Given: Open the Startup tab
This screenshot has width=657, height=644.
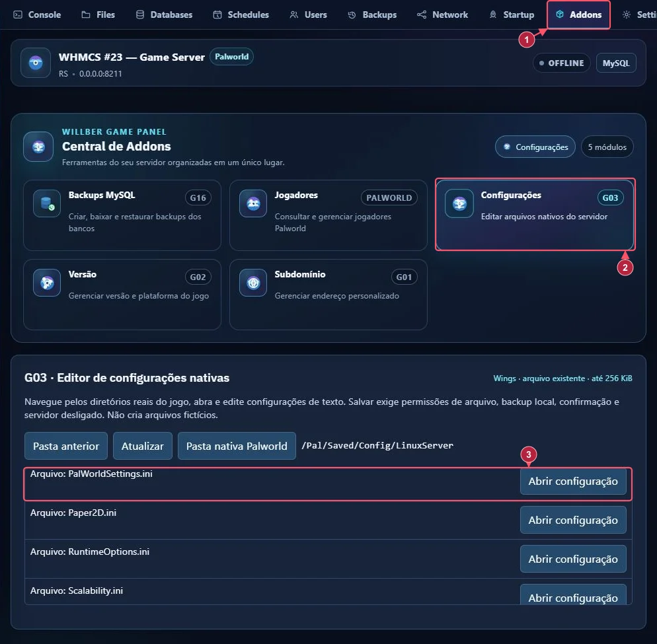Looking at the screenshot, I should (x=512, y=15).
